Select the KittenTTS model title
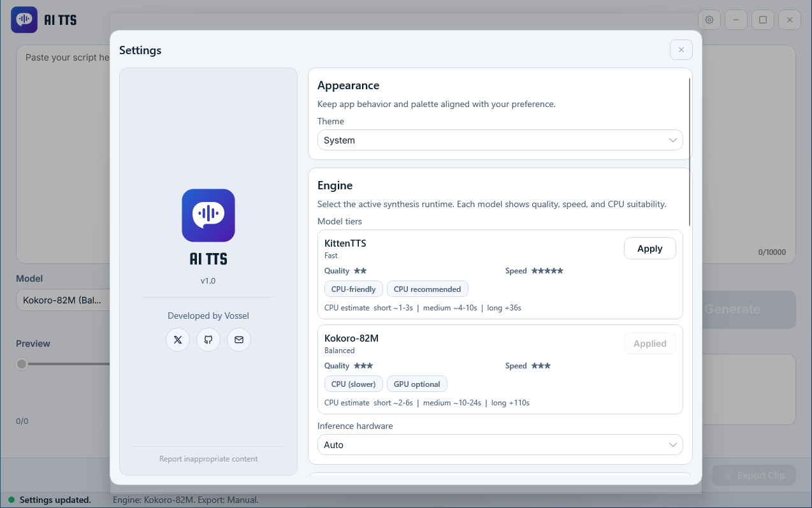The width and height of the screenshot is (812, 508). pyautogui.click(x=345, y=243)
